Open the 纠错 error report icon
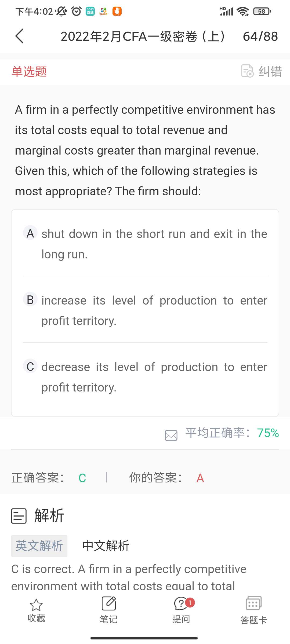The image size is (290, 644). (x=247, y=71)
